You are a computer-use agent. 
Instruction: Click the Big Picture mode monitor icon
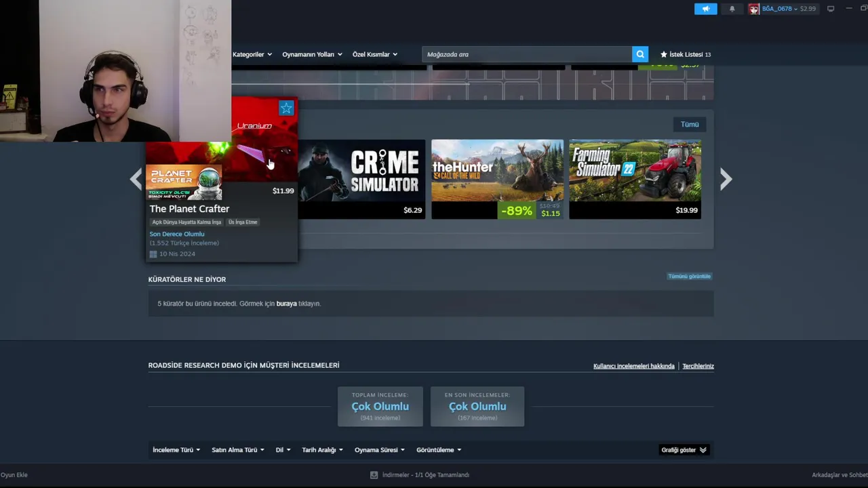831,9
